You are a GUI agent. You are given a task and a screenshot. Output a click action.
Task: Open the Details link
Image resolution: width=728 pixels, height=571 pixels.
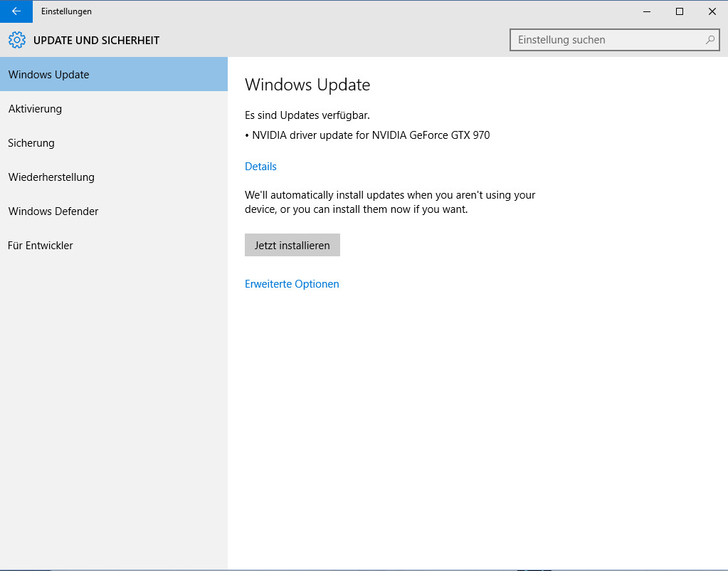pyautogui.click(x=260, y=167)
